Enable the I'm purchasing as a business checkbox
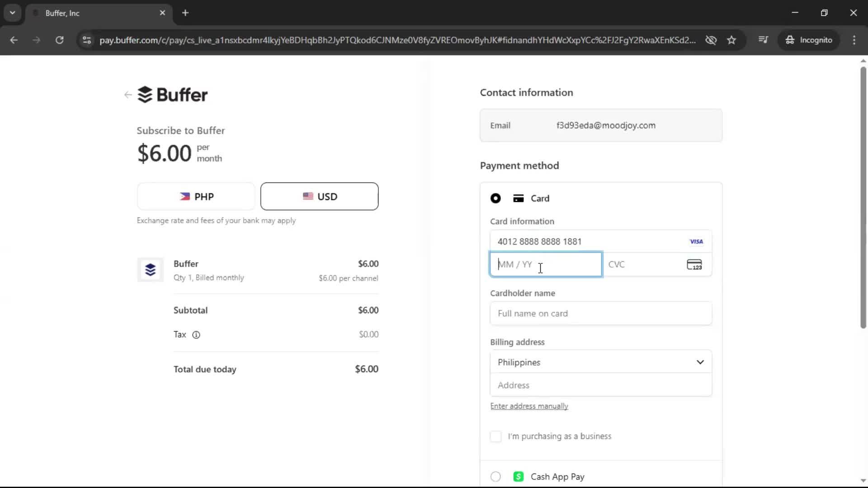This screenshot has height=488, width=868. tap(495, 436)
